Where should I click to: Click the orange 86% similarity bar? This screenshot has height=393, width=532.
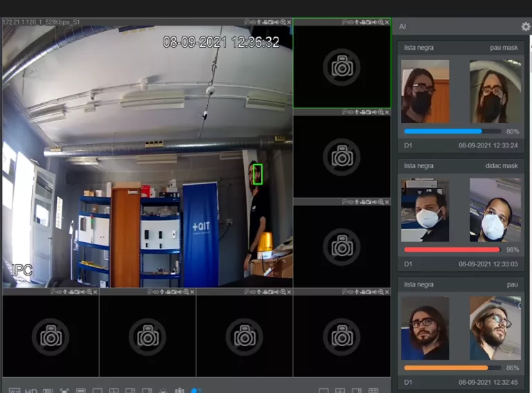click(452, 367)
